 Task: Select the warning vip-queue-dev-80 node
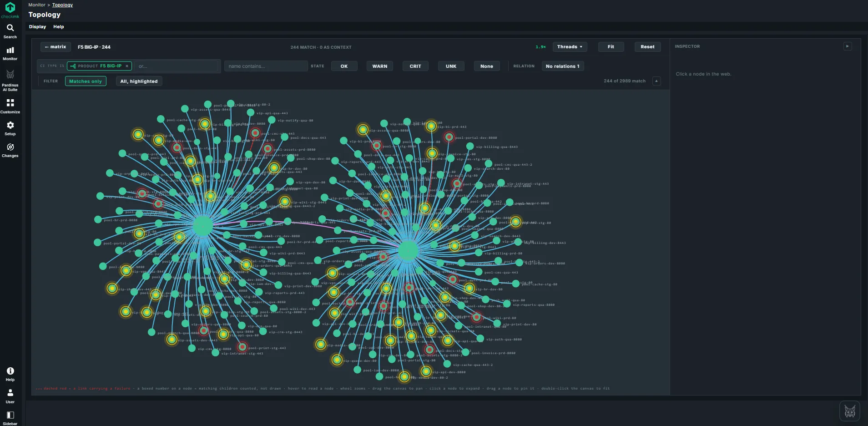click(x=337, y=360)
